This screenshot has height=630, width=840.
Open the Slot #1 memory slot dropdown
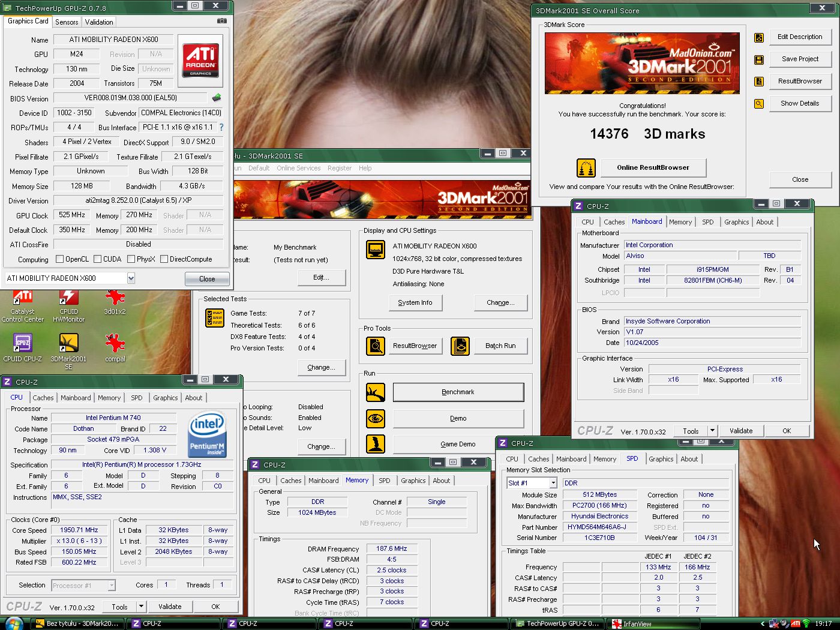[x=553, y=483]
